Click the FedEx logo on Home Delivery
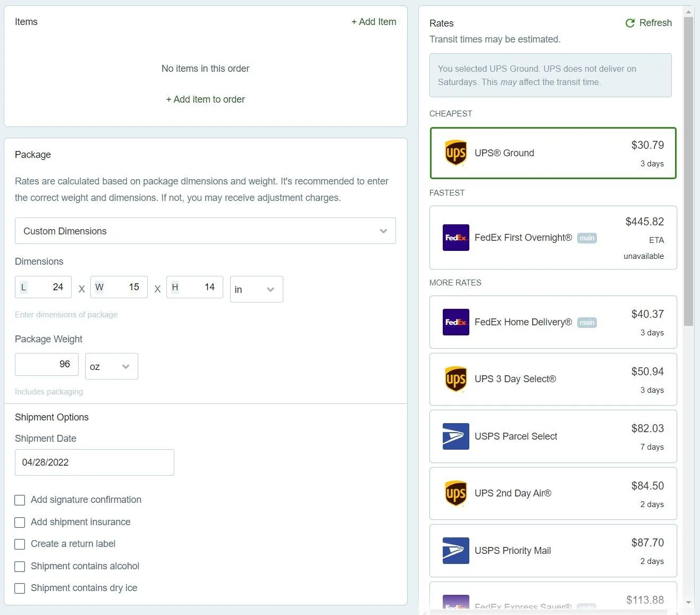This screenshot has height=615, width=700. tap(456, 322)
